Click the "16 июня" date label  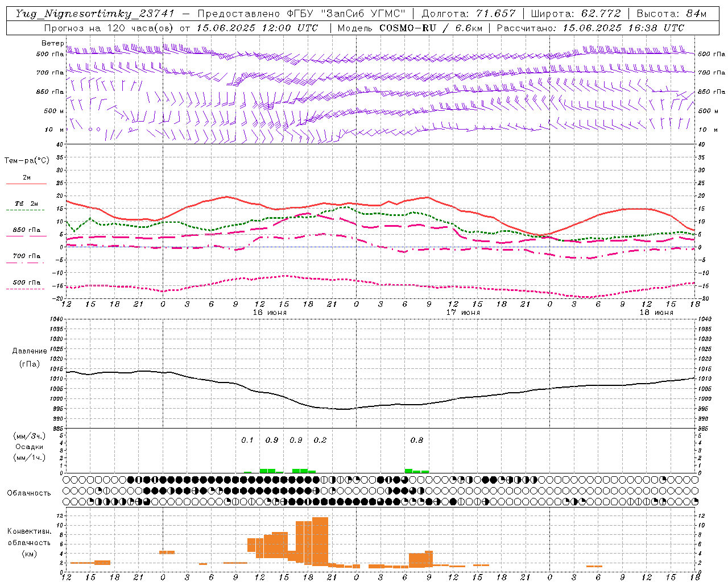[x=270, y=313]
